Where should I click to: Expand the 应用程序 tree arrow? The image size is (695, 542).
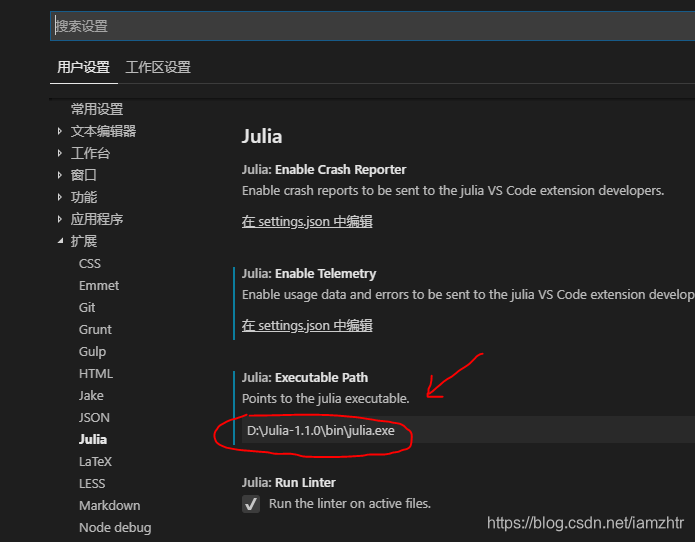coord(60,219)
